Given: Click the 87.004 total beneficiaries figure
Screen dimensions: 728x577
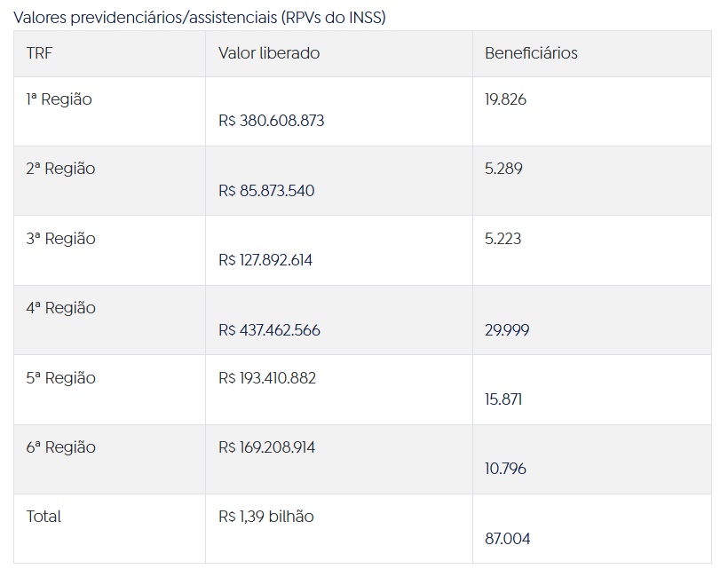Looking at the screenshot, I should pos(508,539).
